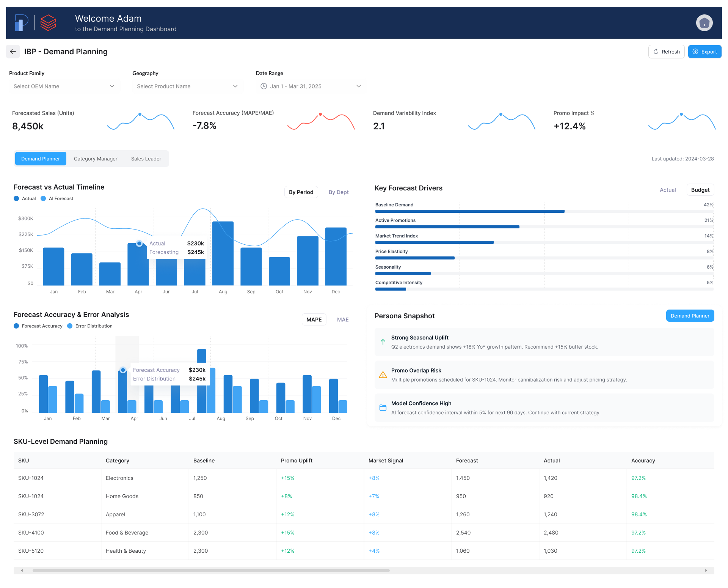Open the Select OEM Name dropdown

click(x=64, y=86)
